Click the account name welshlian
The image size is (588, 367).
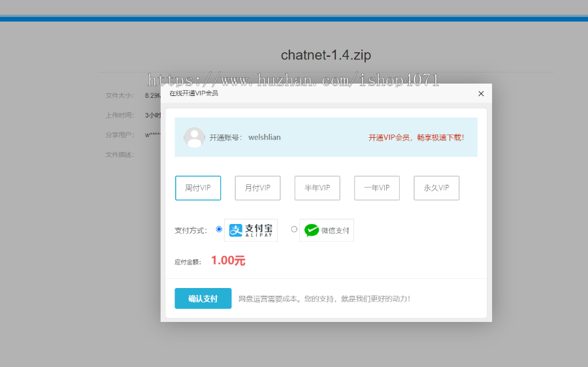click(265, 137)
